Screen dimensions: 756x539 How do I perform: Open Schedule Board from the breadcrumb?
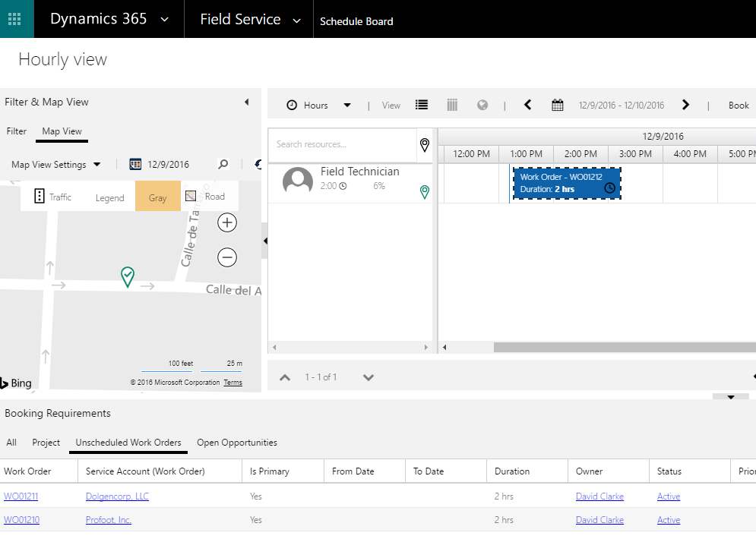point(356,21)
